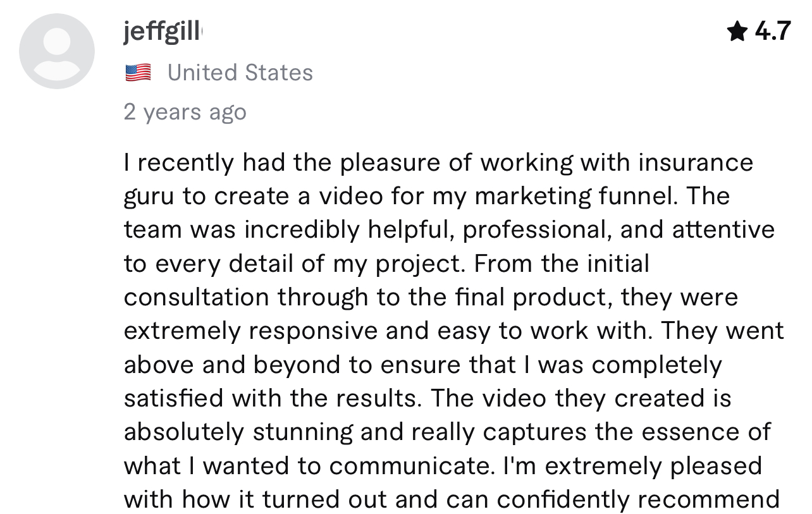Click the default user avatar icon

[x=57, y=51]
